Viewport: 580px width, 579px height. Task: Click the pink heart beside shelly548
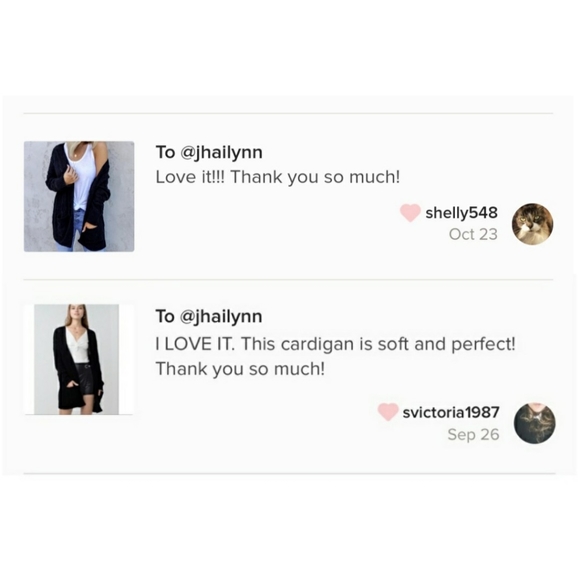point(410,213)
